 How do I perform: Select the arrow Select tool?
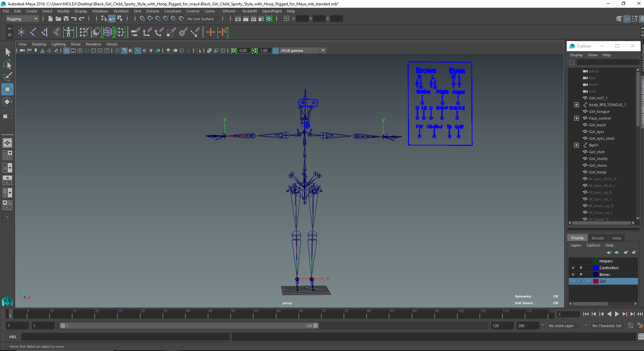click(7, 52)
